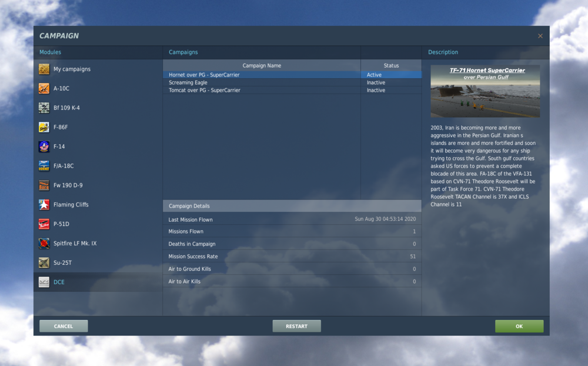
Task: Select campaign Tomcat over PG - SuperCarrier
Action: (205, 90)
